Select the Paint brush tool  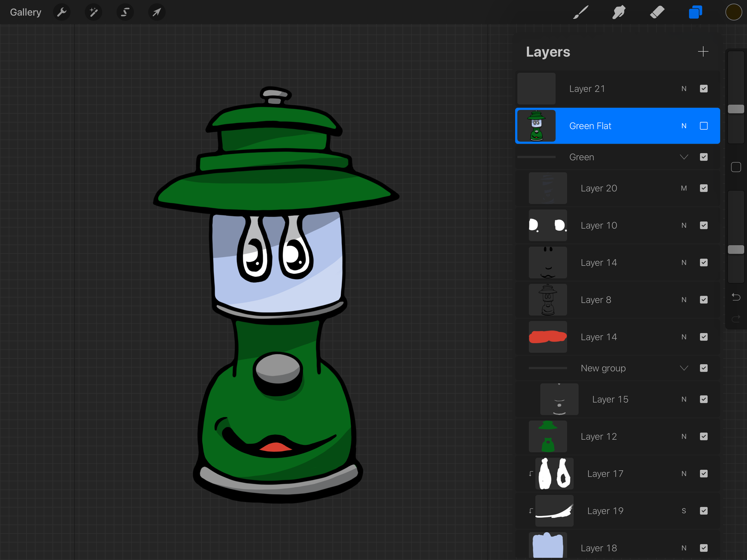pyautogui.click(x=581, y=13)
